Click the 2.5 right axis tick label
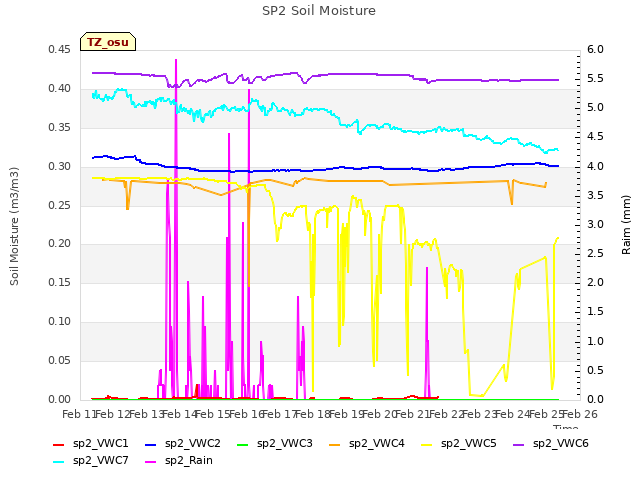640x480 pixels. [x=595, y=253]
